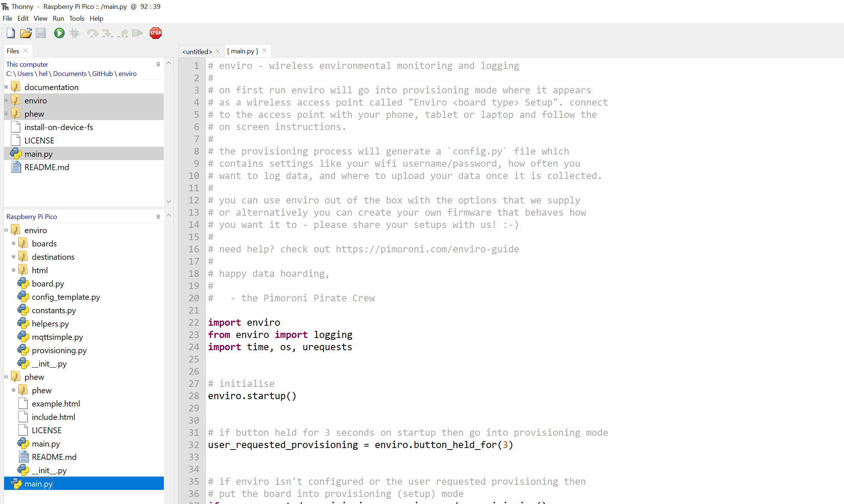Click helpers.py file in enviro folder
844x504 pixels.
pos(50,324)
